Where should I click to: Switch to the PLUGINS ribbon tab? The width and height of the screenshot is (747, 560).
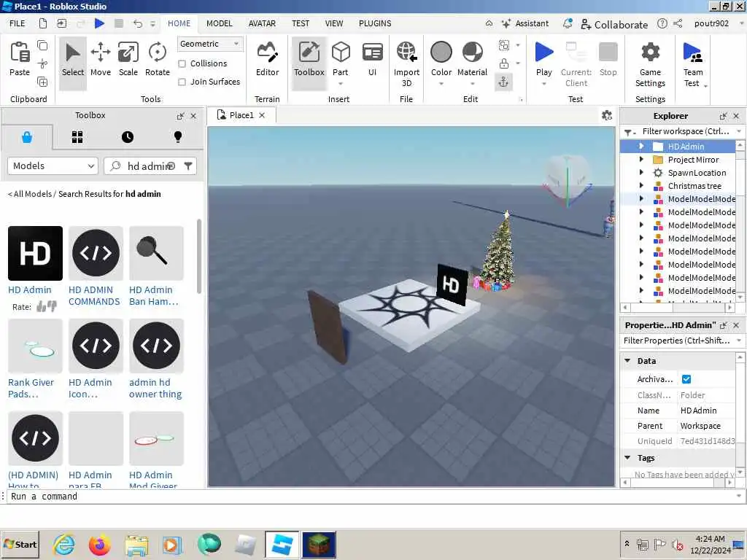[375, 23]
